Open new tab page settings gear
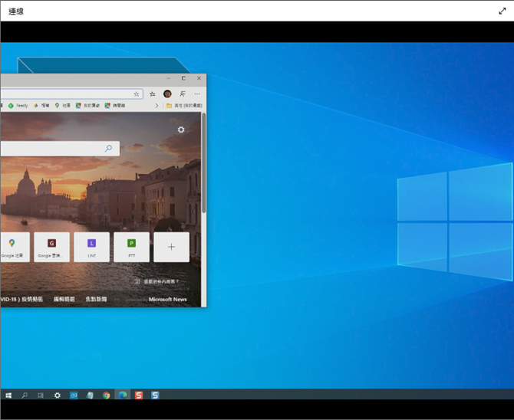The height and width of the screenshot is (420, 514). [x=181, y=130]
